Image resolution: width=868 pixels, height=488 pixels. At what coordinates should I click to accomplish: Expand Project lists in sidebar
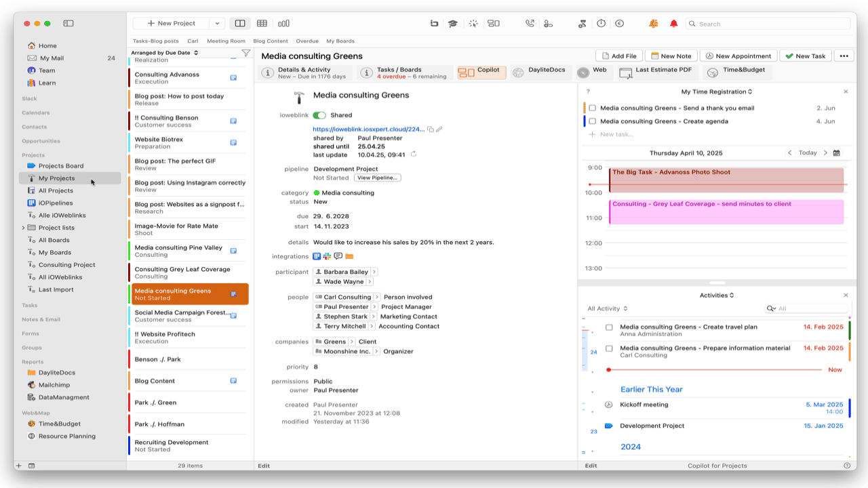[x=23, y=228]
